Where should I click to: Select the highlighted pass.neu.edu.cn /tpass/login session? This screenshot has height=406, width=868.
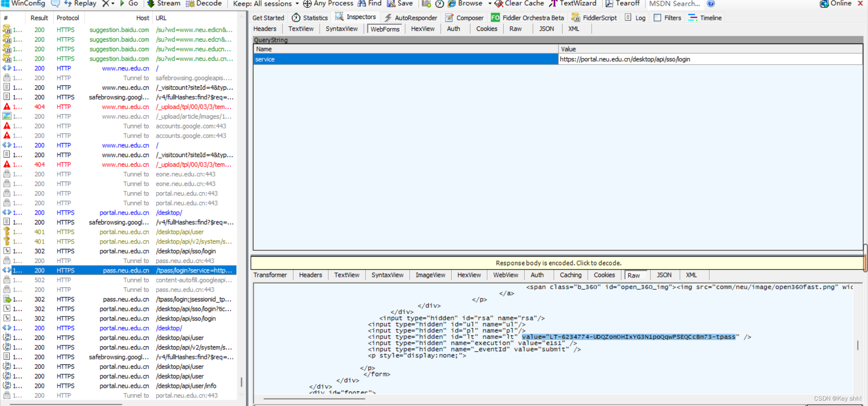coord(119,270)
